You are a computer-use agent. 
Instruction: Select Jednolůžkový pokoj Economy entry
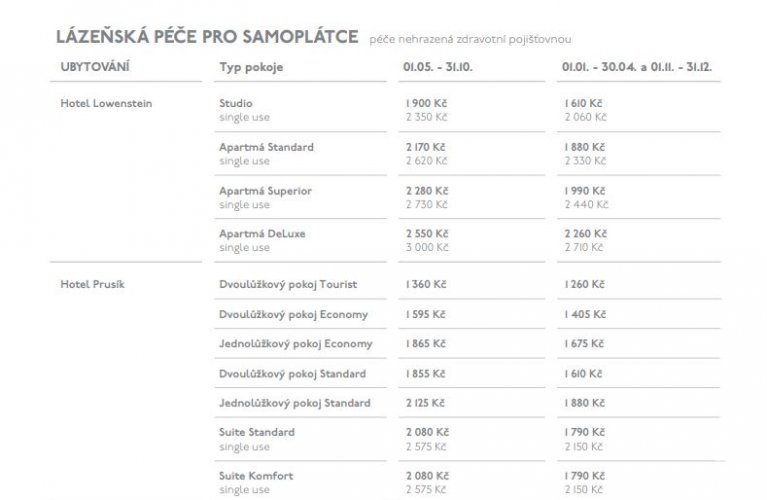tap(295, 344)
